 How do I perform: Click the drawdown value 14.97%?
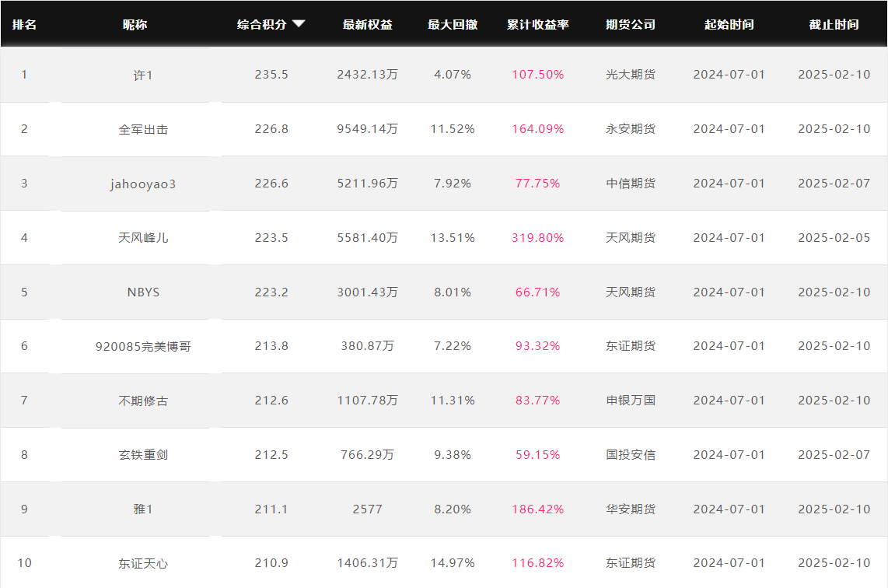click(453, 563)
